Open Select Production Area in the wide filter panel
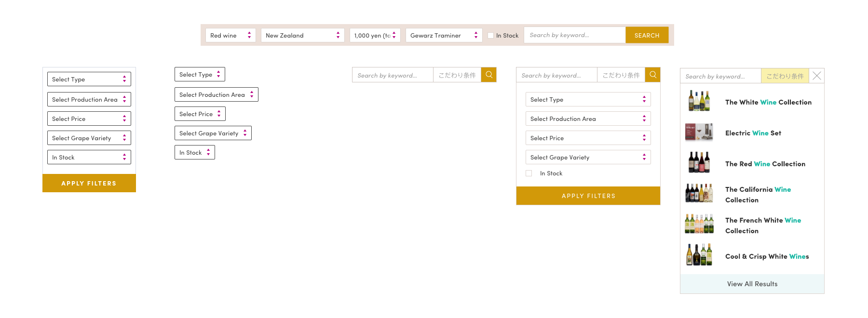The image size is (868, 318). click(x=588, y=119)
